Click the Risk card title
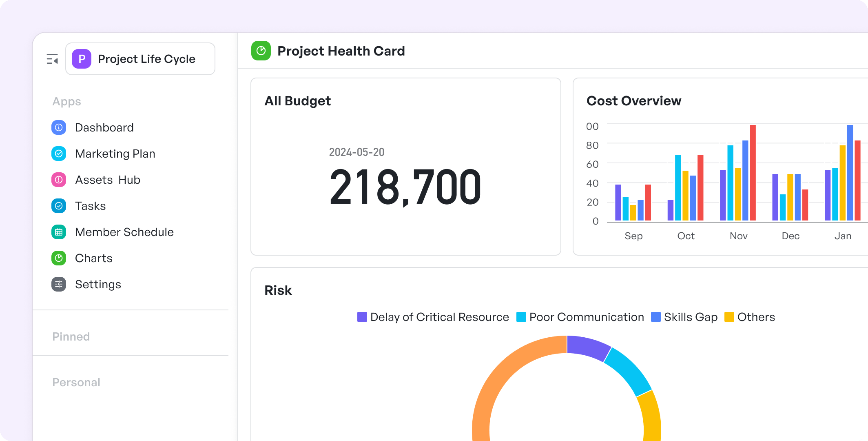This screenshot has height=441, width=868. point(278,290)
